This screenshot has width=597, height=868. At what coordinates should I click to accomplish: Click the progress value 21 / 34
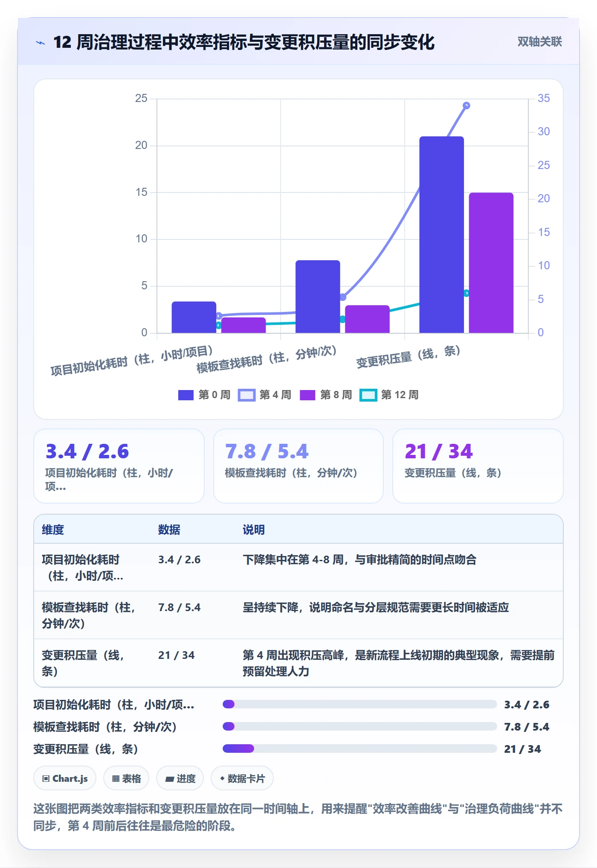click(x=522, y=749)
